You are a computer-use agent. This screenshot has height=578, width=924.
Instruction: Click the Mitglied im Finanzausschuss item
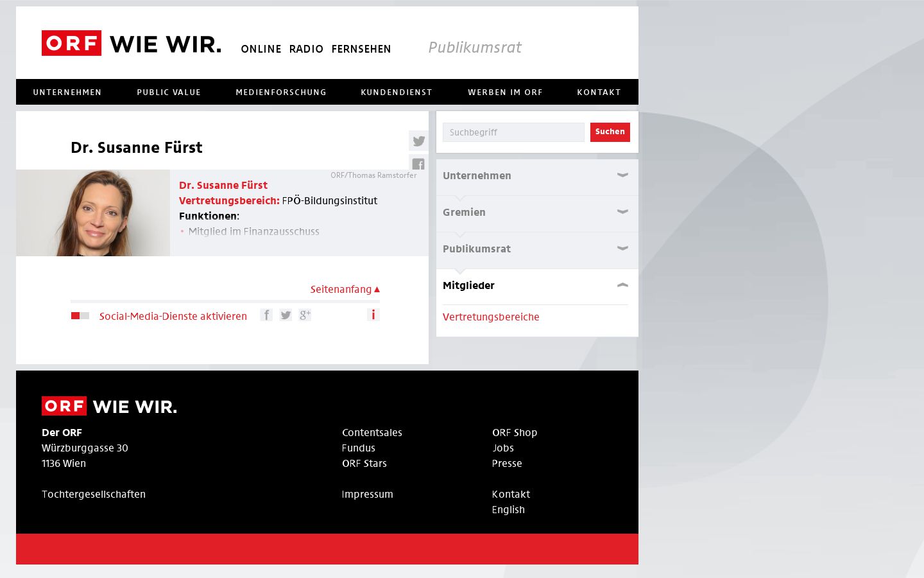pos(253,231)
